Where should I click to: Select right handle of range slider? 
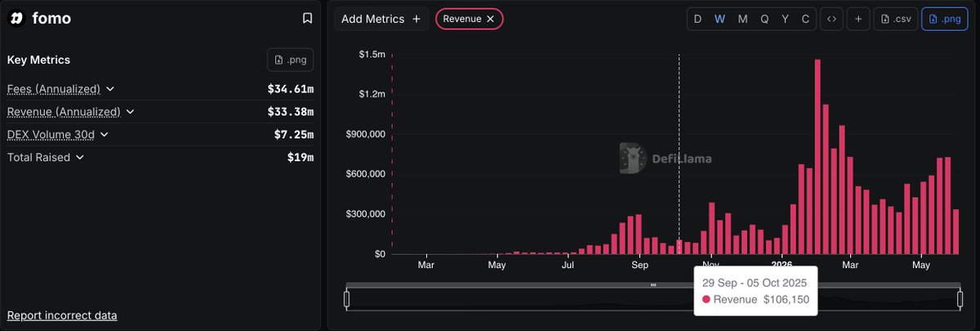pos(960,300)
